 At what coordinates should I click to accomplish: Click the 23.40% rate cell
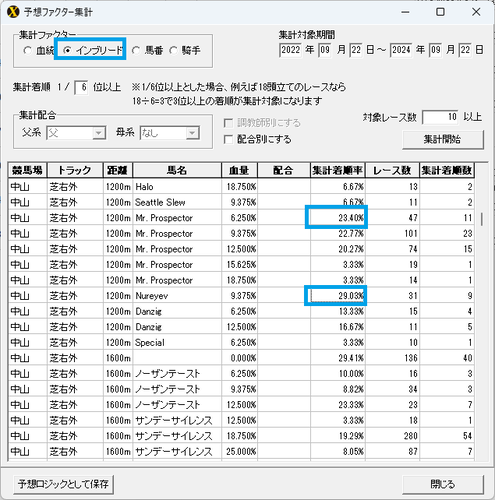point(338,218)
